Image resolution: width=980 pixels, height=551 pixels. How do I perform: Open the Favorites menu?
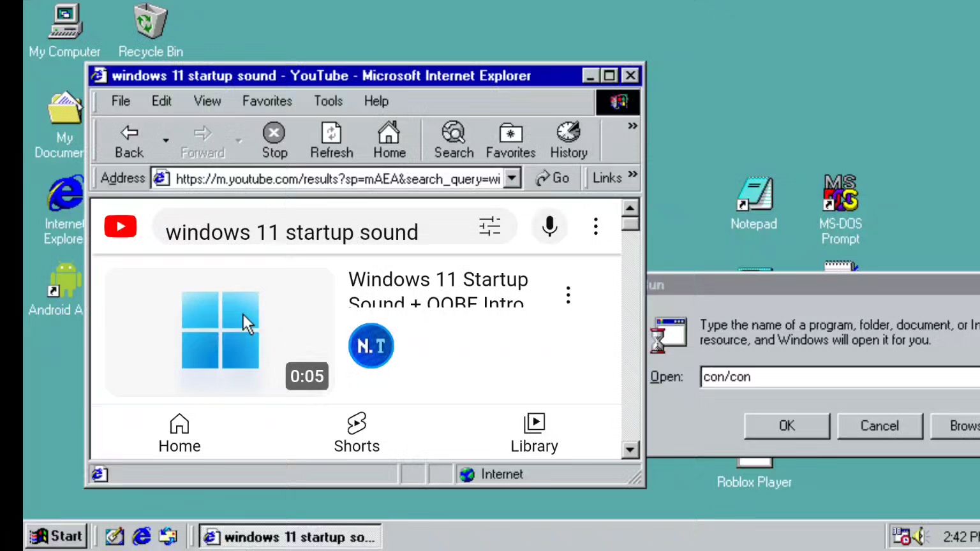coord(267,101)
